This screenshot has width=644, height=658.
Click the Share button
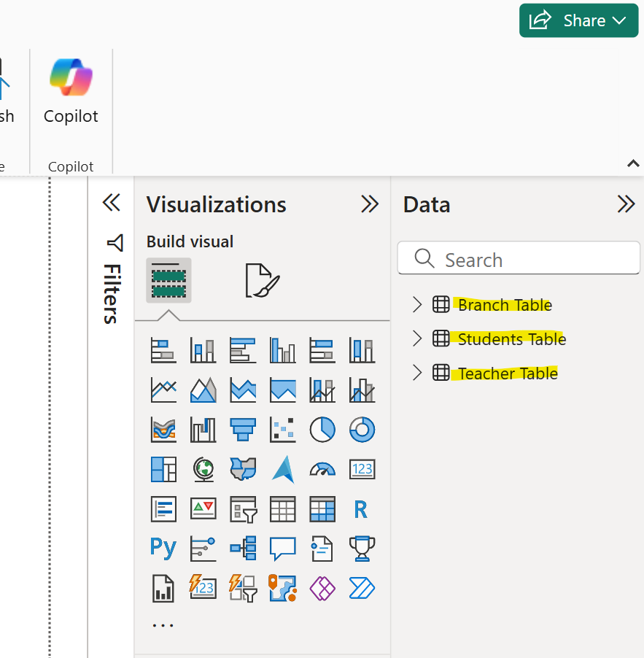(x=578, y=20)
